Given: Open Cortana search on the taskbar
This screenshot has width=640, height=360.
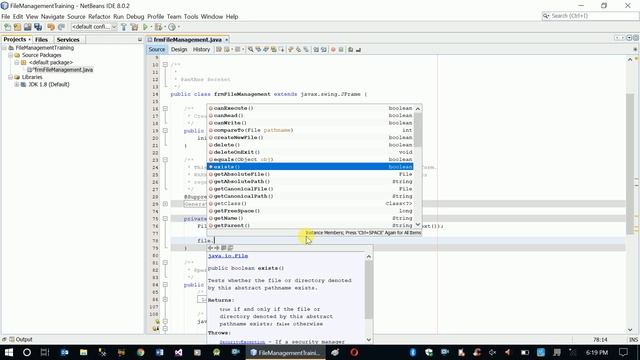Looking at the screenshot, I should [x=27, y=352].
